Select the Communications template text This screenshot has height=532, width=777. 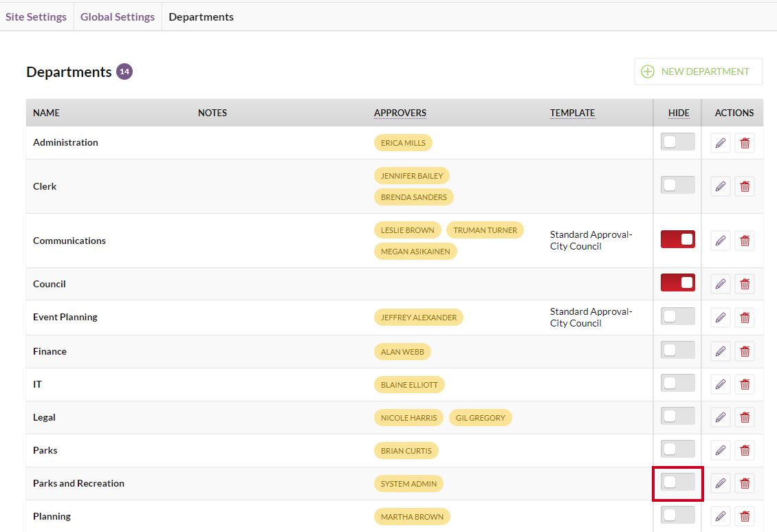[591, 241]
